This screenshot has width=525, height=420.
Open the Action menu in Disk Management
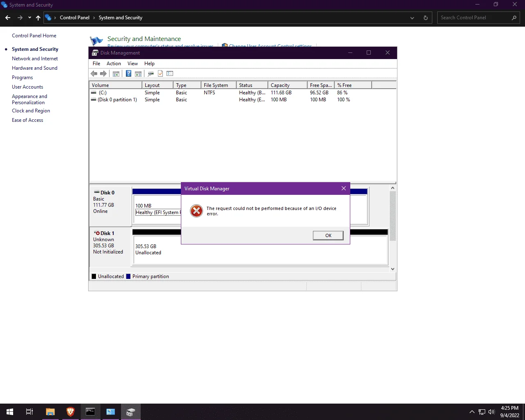(114, 64)
